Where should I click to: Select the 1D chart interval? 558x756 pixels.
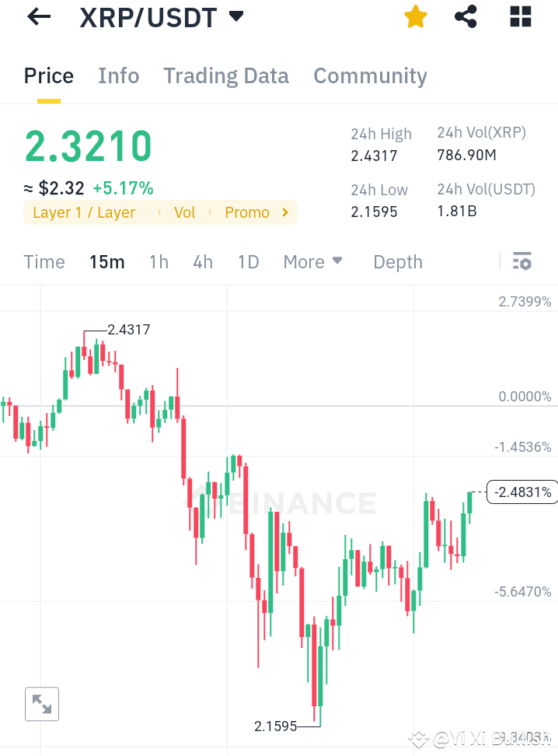click(248, 261)
